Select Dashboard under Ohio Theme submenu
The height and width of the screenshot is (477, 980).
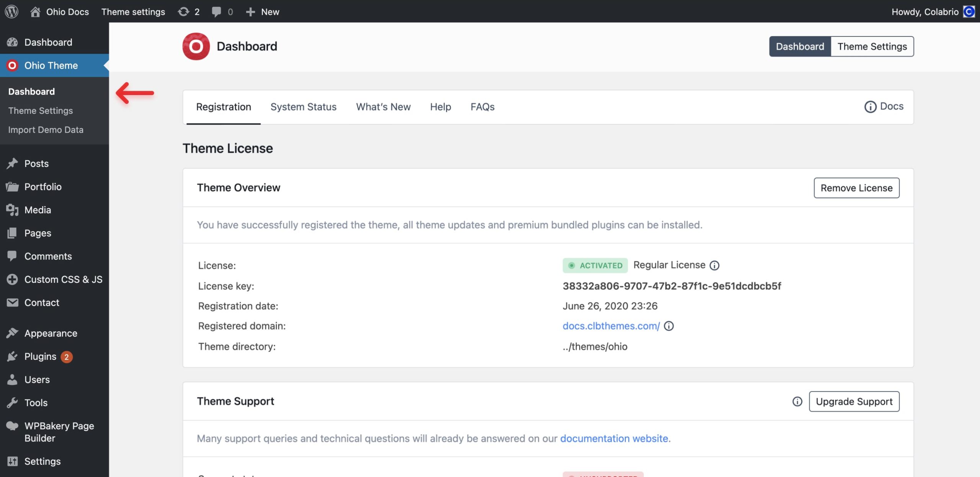pyautogui.click(x=31, y=92)
